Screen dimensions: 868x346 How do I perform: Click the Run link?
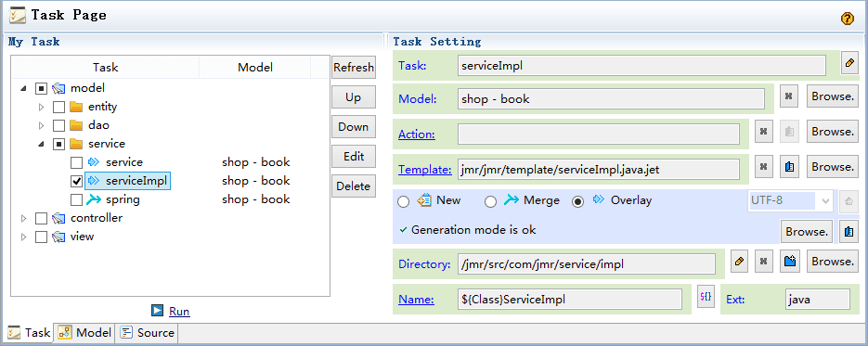[x=179, y=311]
